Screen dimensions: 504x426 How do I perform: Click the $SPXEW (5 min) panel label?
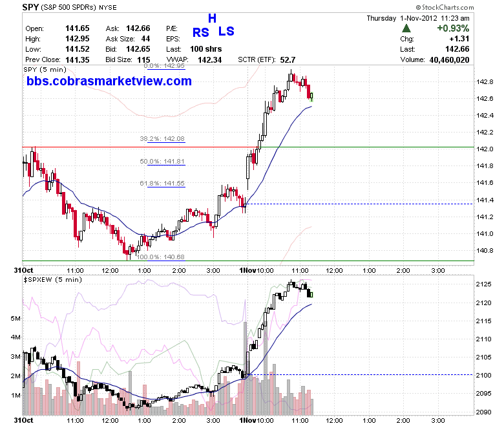click(x=53, y=280)
